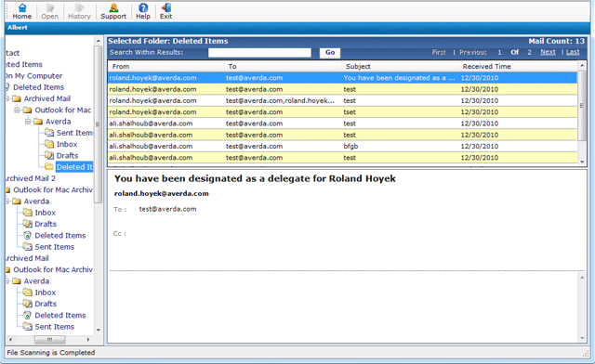Click the mail list scroll up arrow
595x364 pixels.
582,66
